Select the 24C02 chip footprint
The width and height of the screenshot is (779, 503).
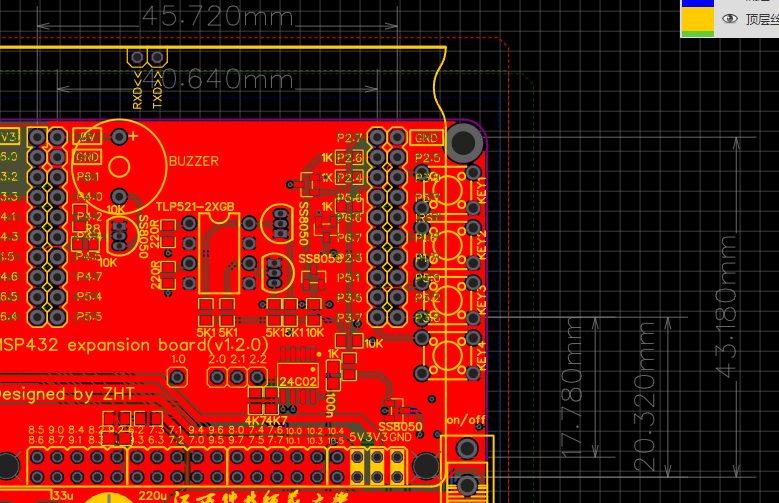pos(298,376)
